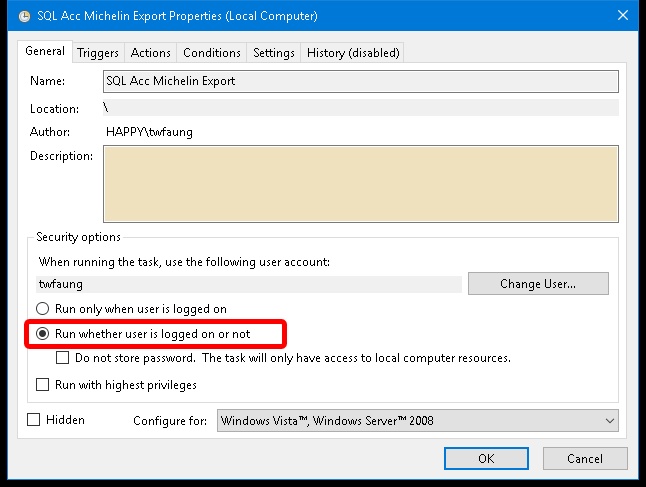Click the Name field with task name

(x=360, y=81)
